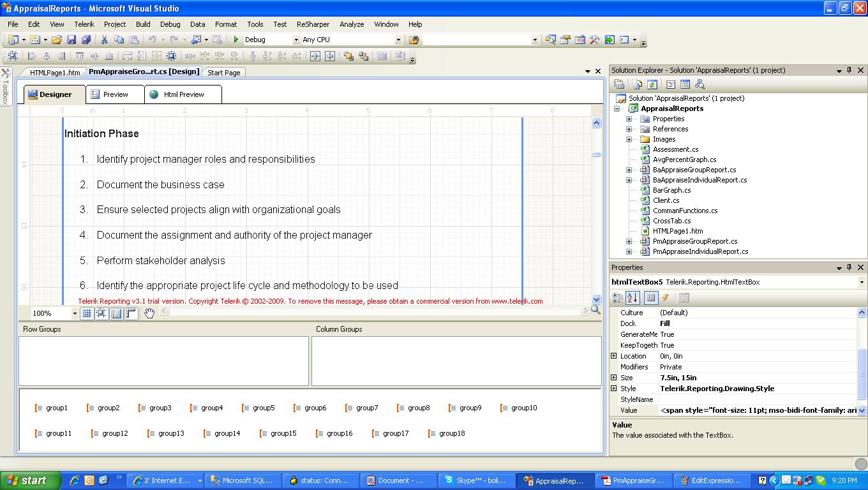Toggle the rulers button in designer
The height and width of the screenshot is (490, 868).
[x=131, y=313]
